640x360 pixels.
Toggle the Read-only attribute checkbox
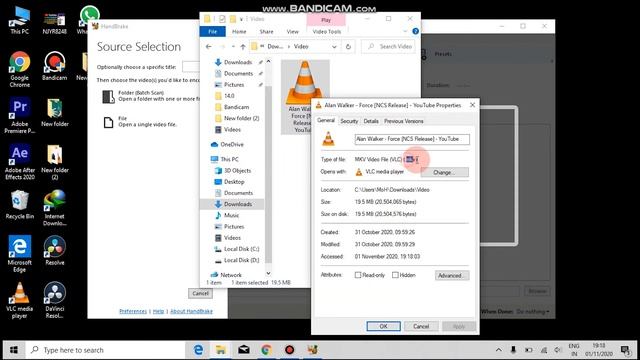[358, 275]
